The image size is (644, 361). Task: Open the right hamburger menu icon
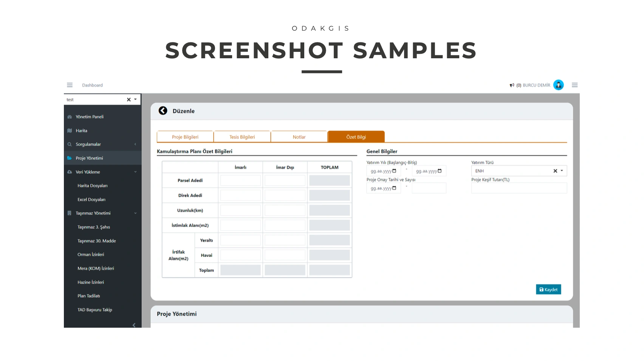tap(574, 85)
